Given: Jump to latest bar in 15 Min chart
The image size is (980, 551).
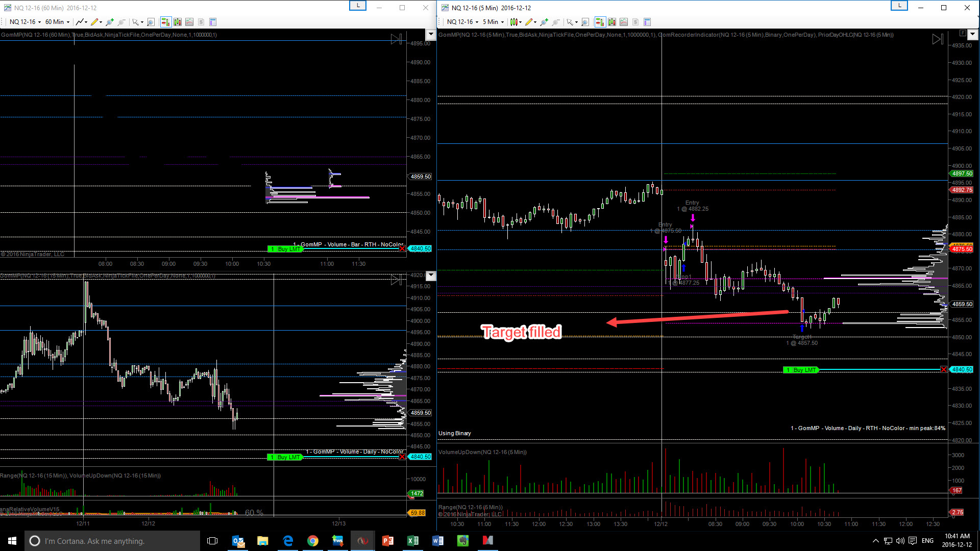Looking at the screenshot, I should pos(397,280).
